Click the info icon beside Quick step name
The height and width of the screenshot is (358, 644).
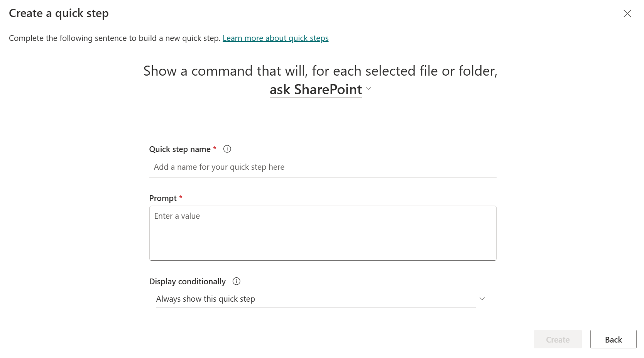point(227,149)
